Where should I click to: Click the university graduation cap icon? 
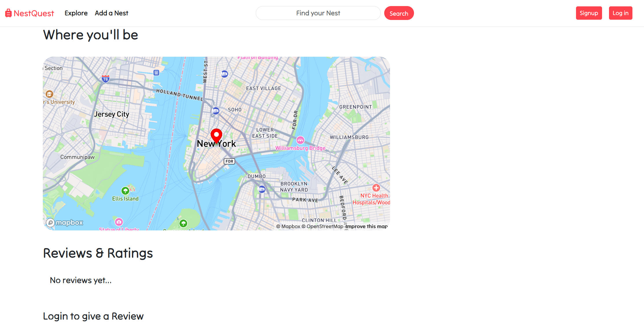click(x=49, y=94)
